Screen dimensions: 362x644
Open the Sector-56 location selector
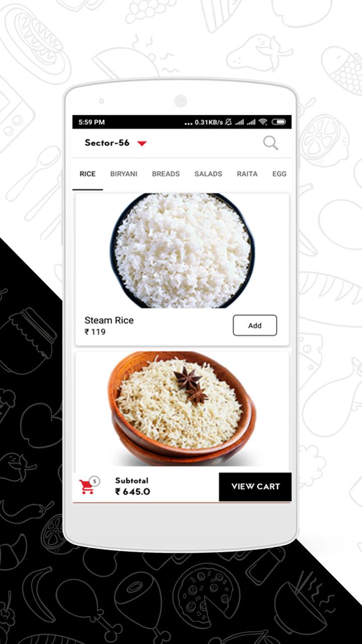pyautogui.click(x=115, y=143)
